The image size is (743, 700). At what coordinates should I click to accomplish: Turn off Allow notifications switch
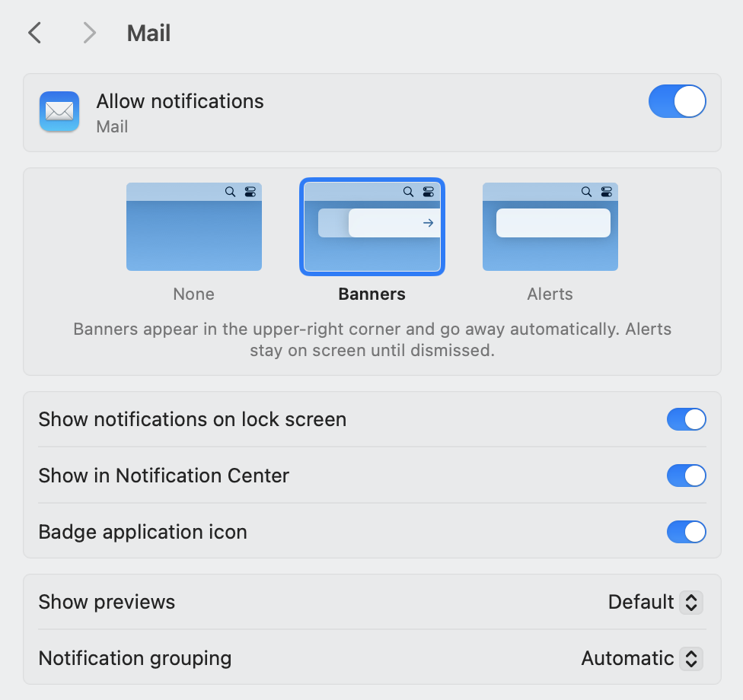(677, 101)
